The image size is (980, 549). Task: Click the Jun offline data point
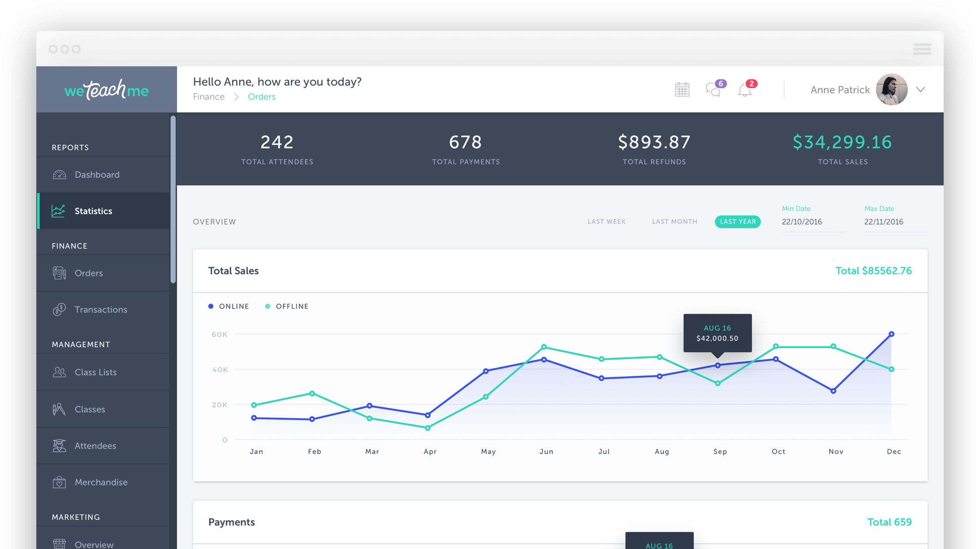coord(544,347)
